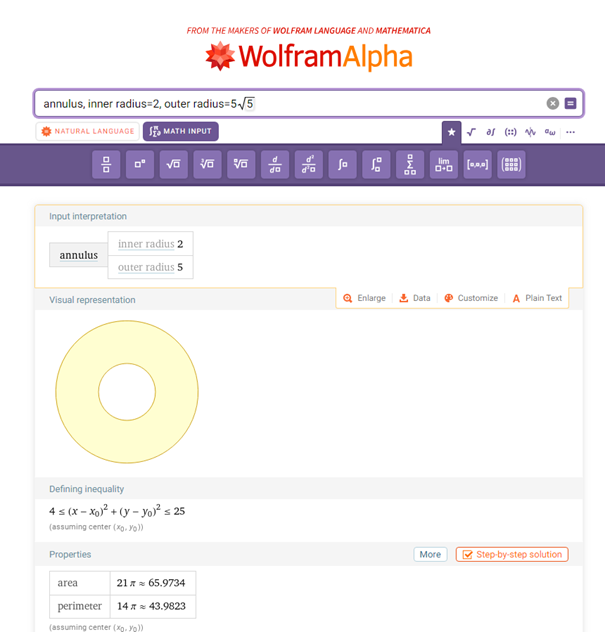Insert a cube root template
The height and width of the screenshot is (632, 605).
coord(208,164)
